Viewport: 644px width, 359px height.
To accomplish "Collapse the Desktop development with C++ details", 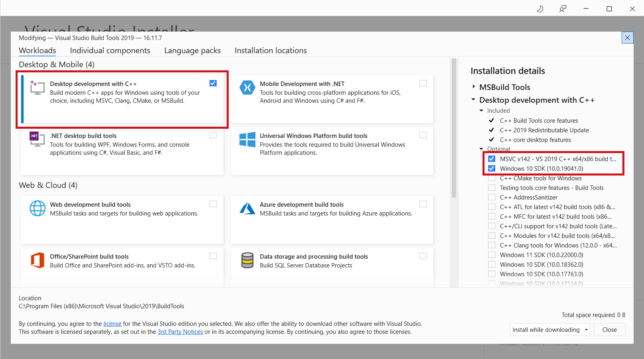I will [x=473, y=100].
